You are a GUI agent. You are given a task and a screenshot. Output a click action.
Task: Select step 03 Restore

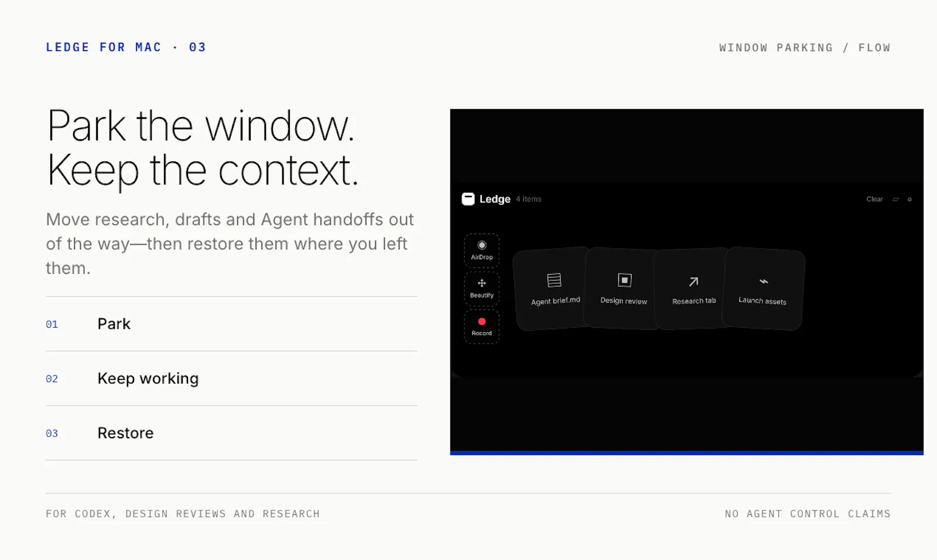coord(231,433)
